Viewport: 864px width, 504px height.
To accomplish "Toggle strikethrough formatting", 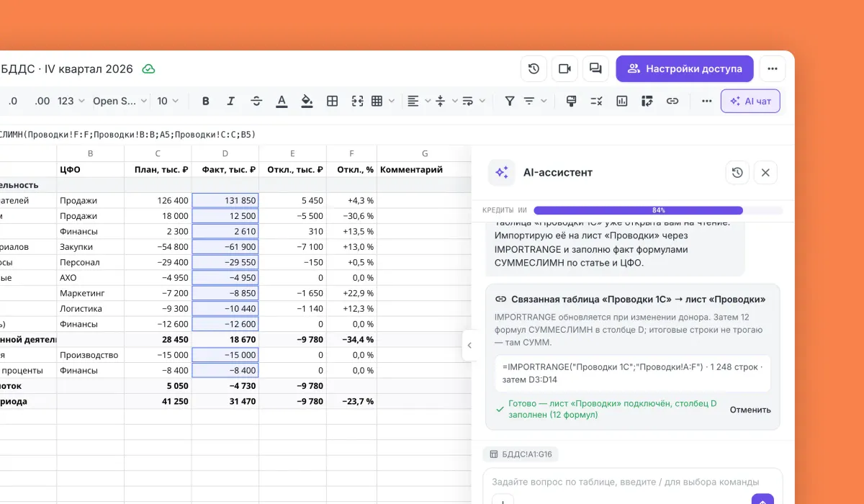I will click(256, 102).
